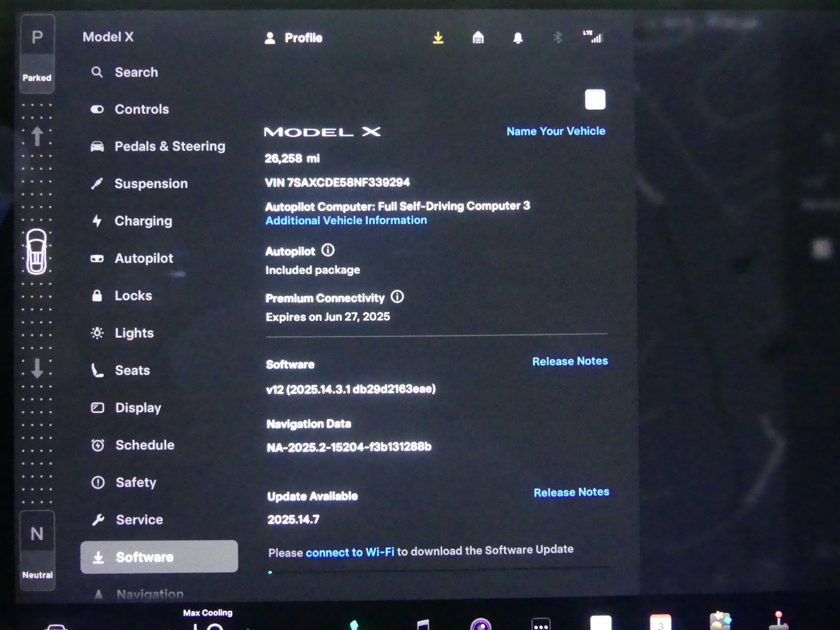Tap the white vehicle color square
The image size is (840, 630).
(x=595, y=100)
